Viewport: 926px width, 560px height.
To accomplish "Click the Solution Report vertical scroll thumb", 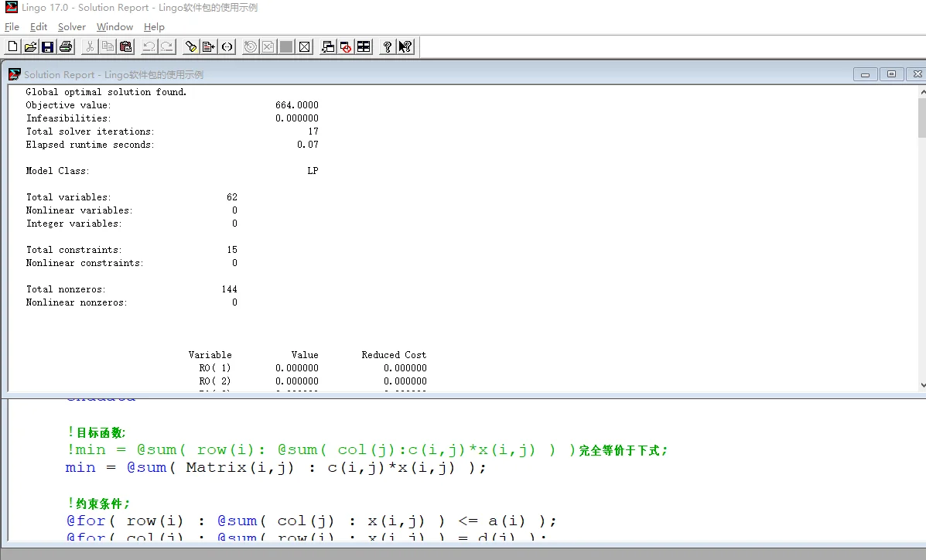I will point(922,118).
